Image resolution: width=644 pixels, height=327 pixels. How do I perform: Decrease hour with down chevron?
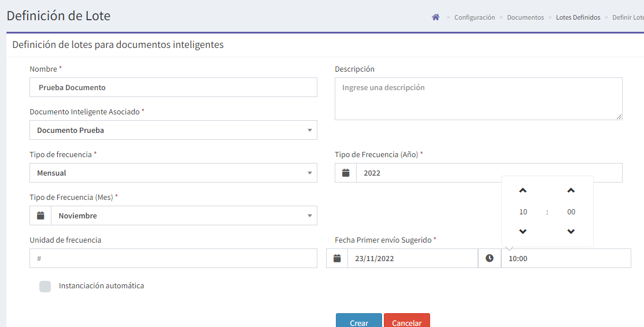tap(523, 232)
